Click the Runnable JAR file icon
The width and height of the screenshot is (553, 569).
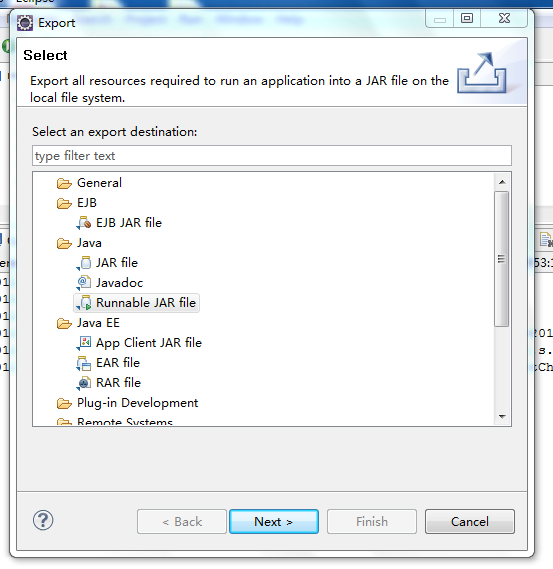pyautogui.click(x=85, y=303)
